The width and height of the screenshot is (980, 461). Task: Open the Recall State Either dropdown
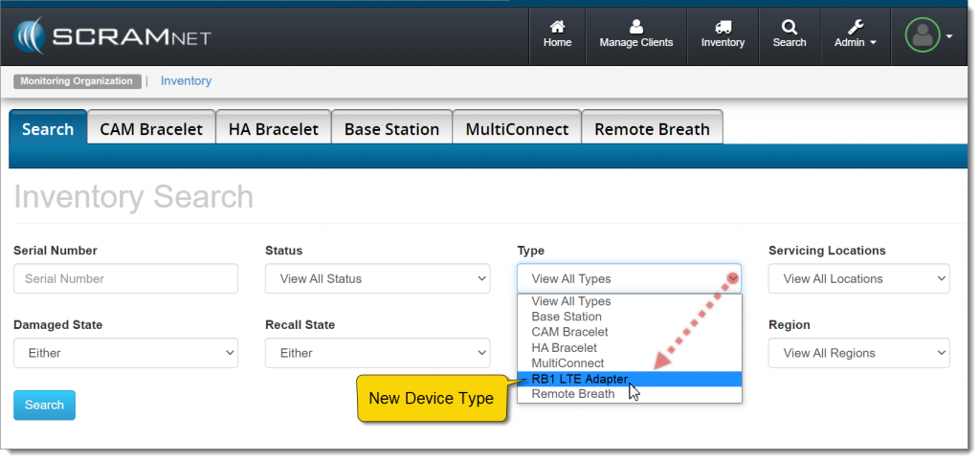coord(377,353)
